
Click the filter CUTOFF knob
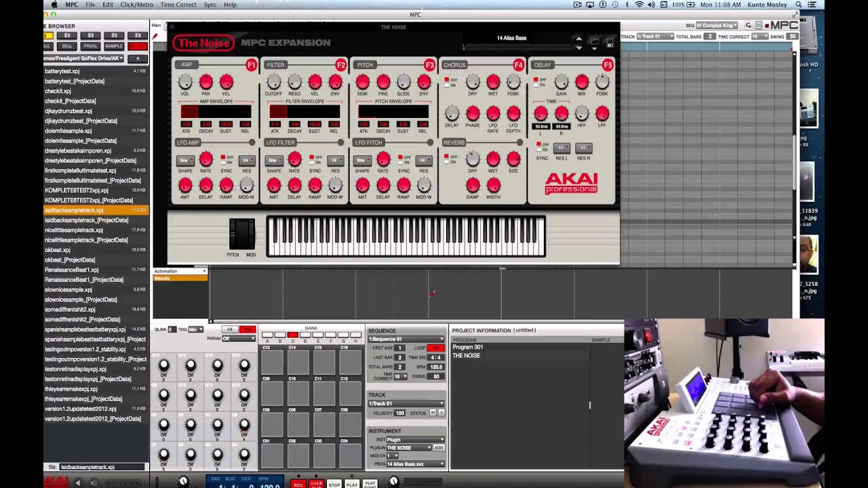(273, 82)
